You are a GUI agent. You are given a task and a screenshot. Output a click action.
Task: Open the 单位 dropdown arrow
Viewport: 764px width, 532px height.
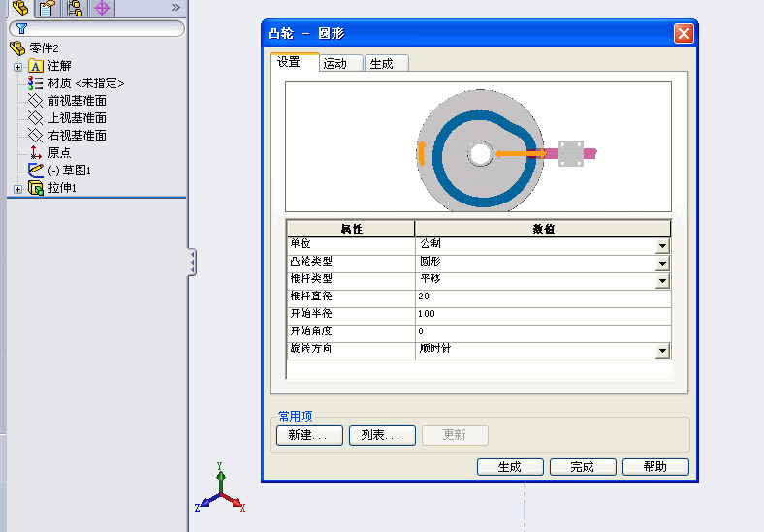662,246
